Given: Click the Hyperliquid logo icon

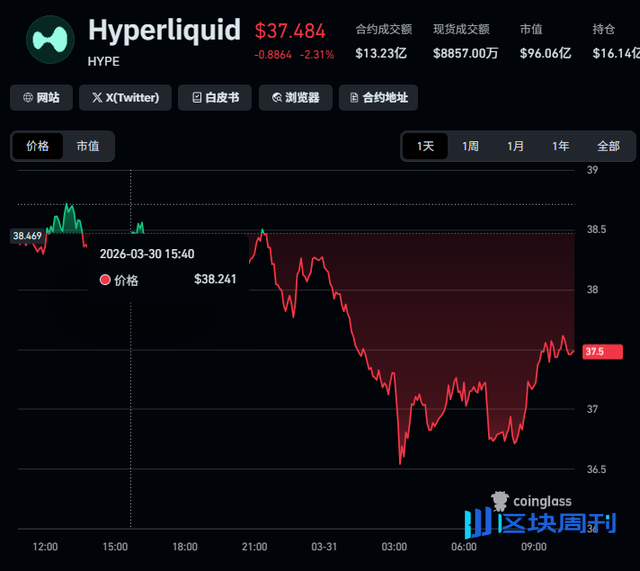Looking at the screenshot, I should point(50,40).
